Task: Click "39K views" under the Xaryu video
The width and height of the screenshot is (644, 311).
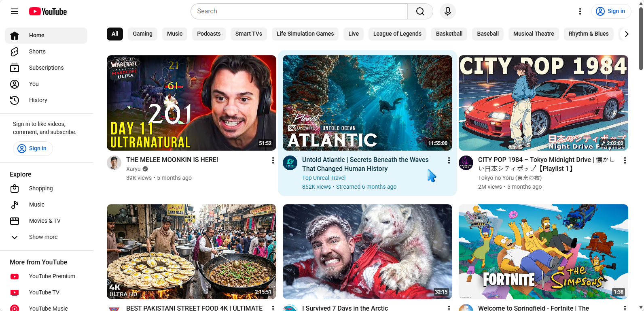Action: click(139, 178)
